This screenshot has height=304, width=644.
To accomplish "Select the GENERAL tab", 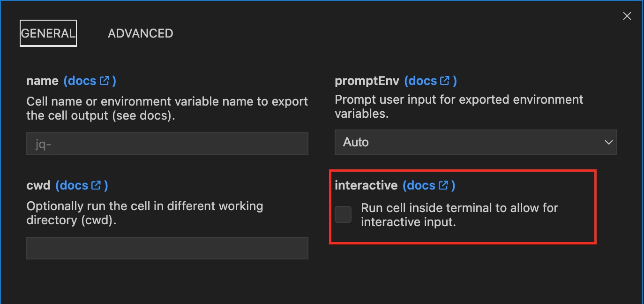I will 48,33.
